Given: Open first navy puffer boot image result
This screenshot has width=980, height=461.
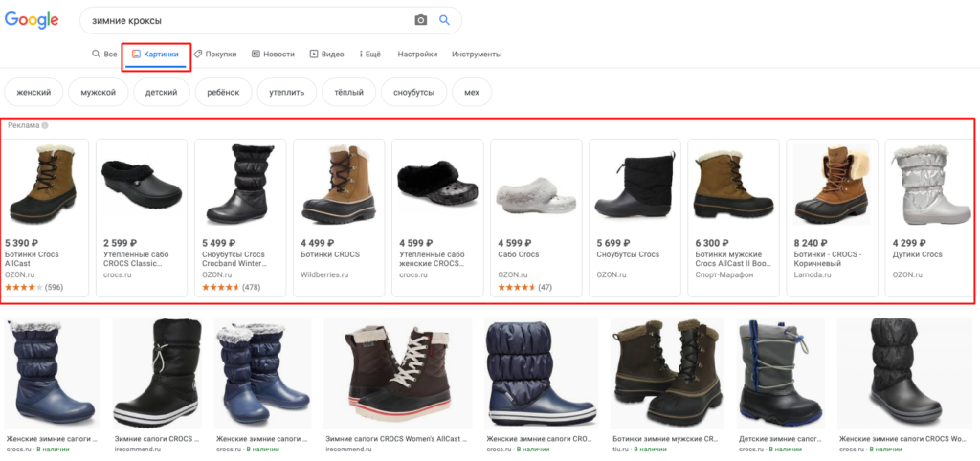Looking at the screenshot, I should coord(54,374).
